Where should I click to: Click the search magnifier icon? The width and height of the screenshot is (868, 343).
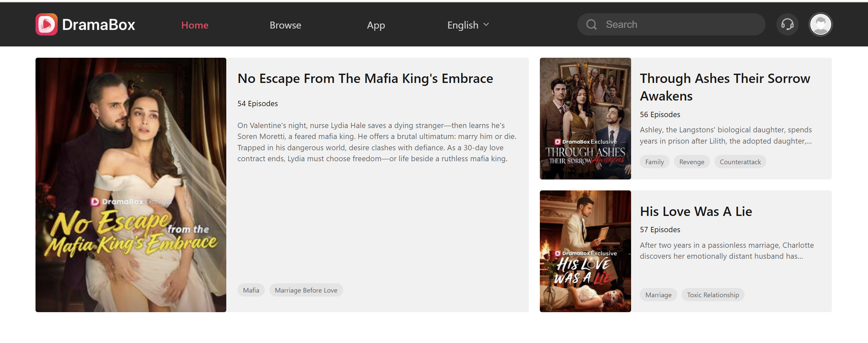pyautogui.click(x=591, y=24)
